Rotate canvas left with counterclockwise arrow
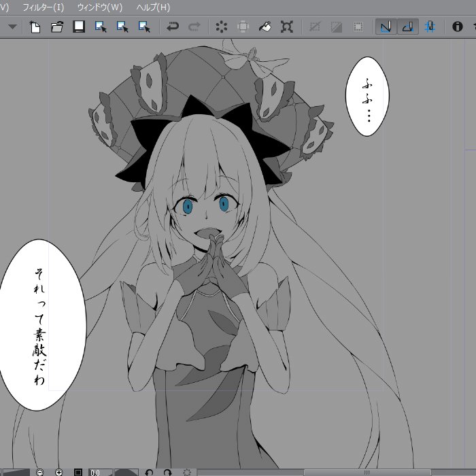The image size is (476, 476). (x=149, y=473)
